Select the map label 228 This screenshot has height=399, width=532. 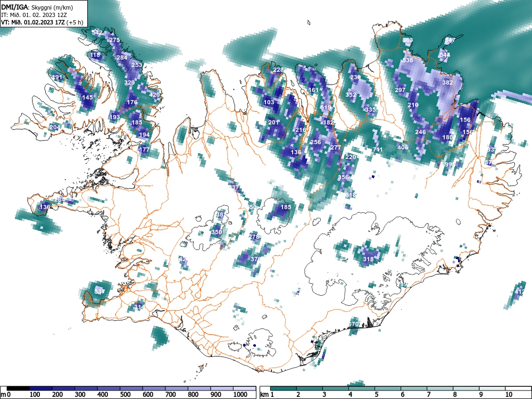click(278, 70)
